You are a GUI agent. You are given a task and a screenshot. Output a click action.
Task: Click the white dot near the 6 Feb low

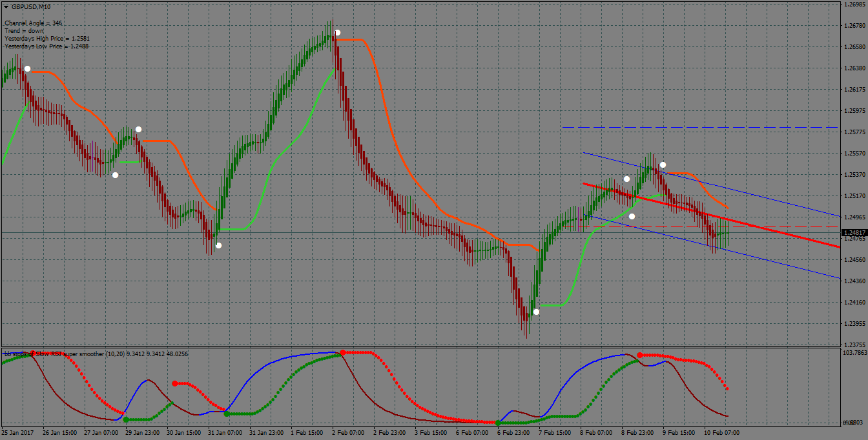coord(536,312)
